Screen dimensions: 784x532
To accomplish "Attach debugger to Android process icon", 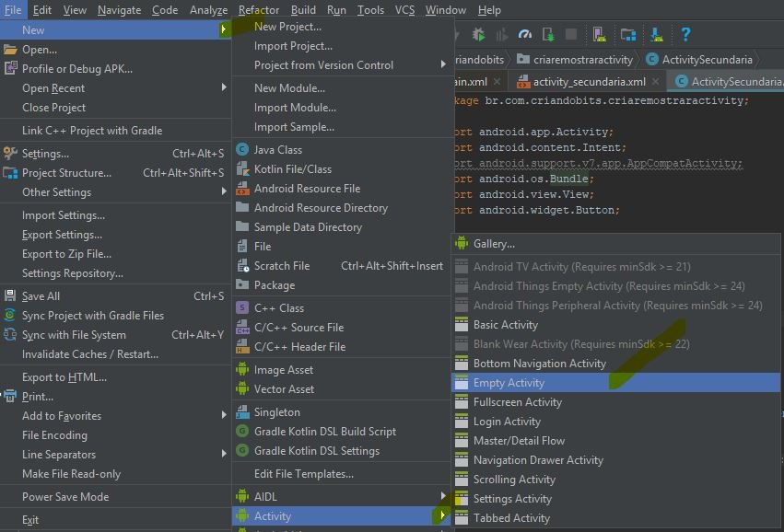I will click(548, 34).
